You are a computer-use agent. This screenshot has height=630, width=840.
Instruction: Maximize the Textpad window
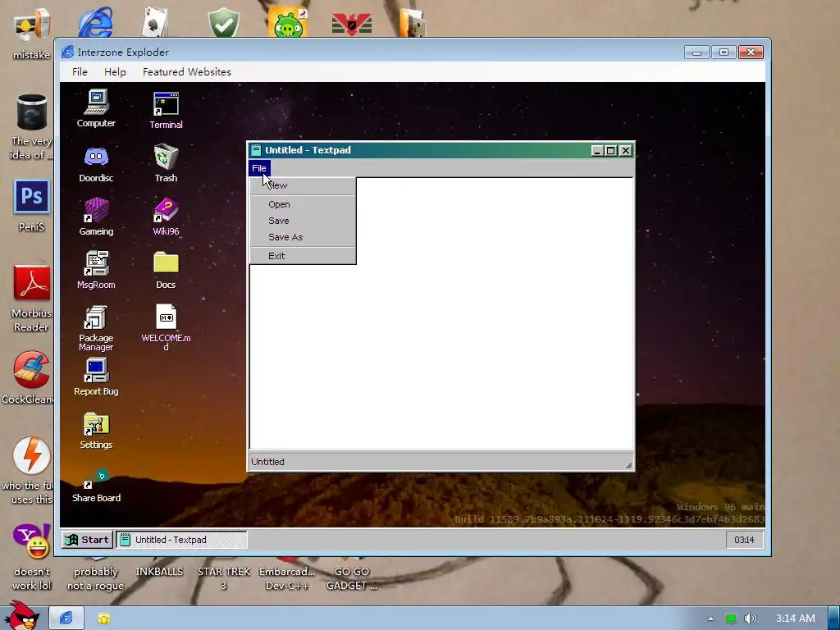[x=610, y=151]
